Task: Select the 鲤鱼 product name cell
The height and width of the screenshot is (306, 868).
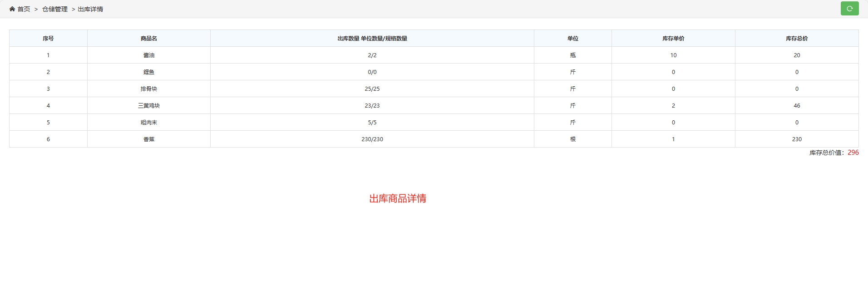Action: tap(149, 72)
